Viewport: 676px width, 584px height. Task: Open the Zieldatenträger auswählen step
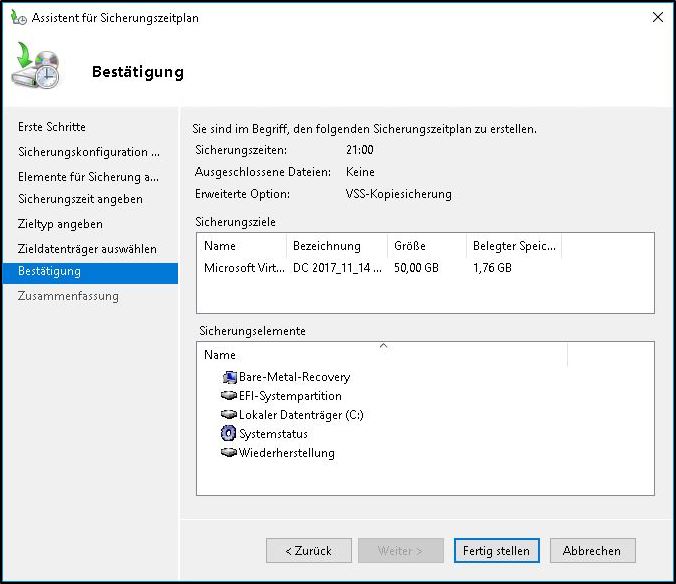click(87, 249)
